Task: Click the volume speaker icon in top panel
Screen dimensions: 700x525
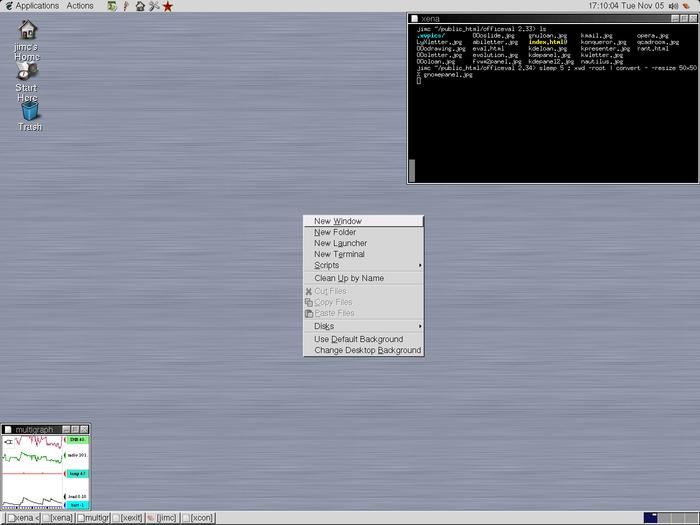Action: pos(671,6)
